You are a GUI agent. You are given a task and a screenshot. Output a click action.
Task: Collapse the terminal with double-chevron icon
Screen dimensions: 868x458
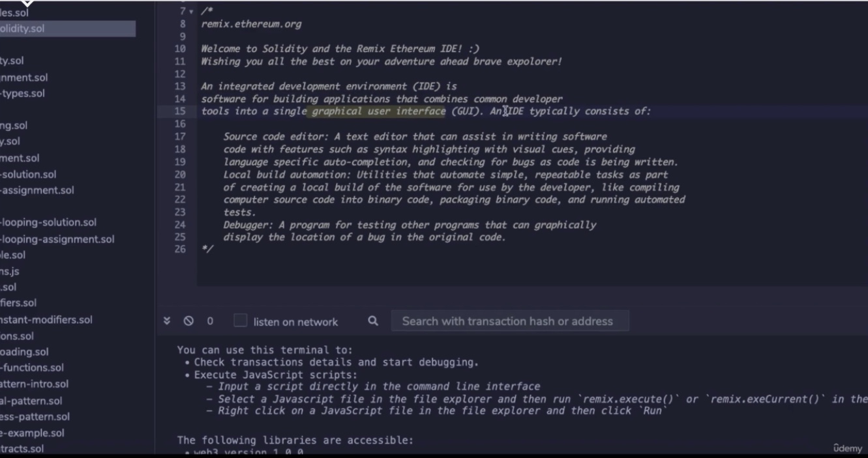click(167, 321)
